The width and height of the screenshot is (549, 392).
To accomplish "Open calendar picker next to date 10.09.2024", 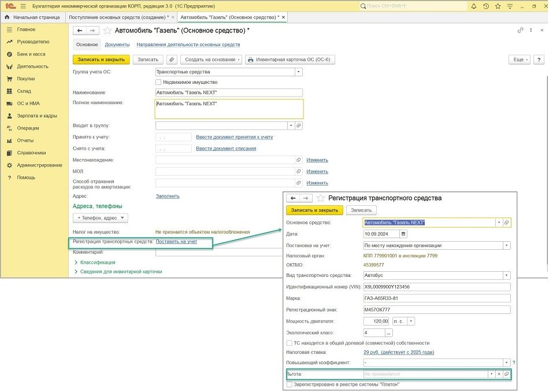I will [403, 234].
